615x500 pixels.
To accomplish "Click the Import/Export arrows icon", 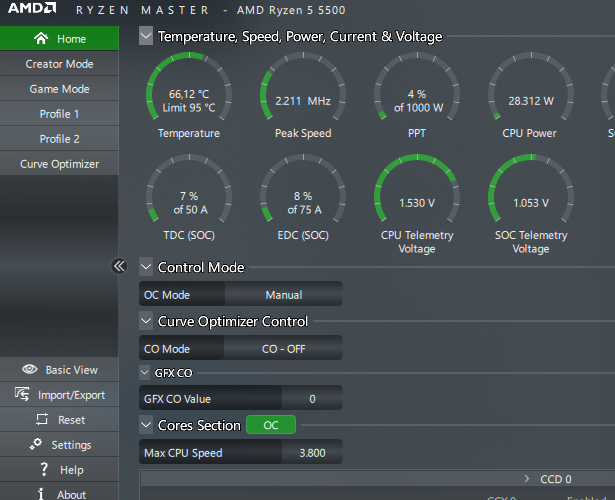I will tap(22, 394).
